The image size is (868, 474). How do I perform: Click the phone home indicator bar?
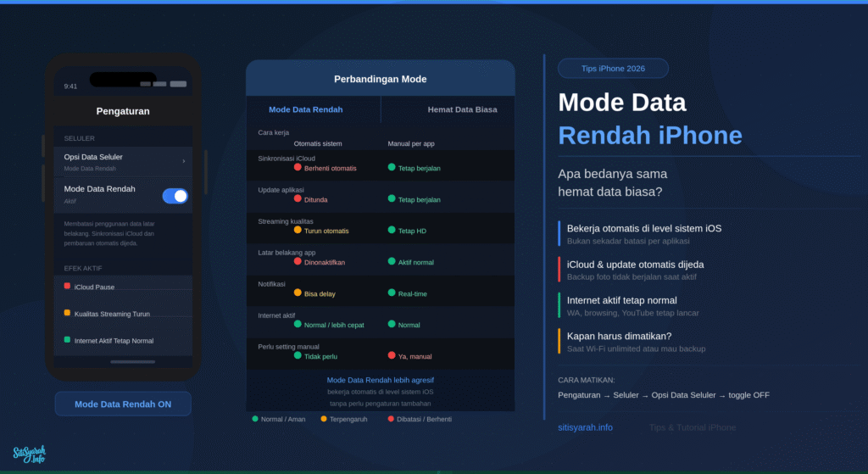(132, 362)
